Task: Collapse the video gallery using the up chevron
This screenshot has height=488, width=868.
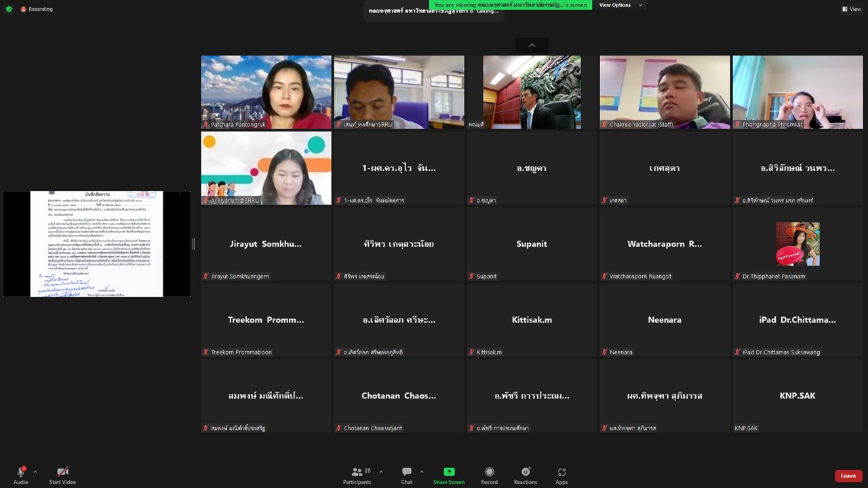Action: click(532, 45)
